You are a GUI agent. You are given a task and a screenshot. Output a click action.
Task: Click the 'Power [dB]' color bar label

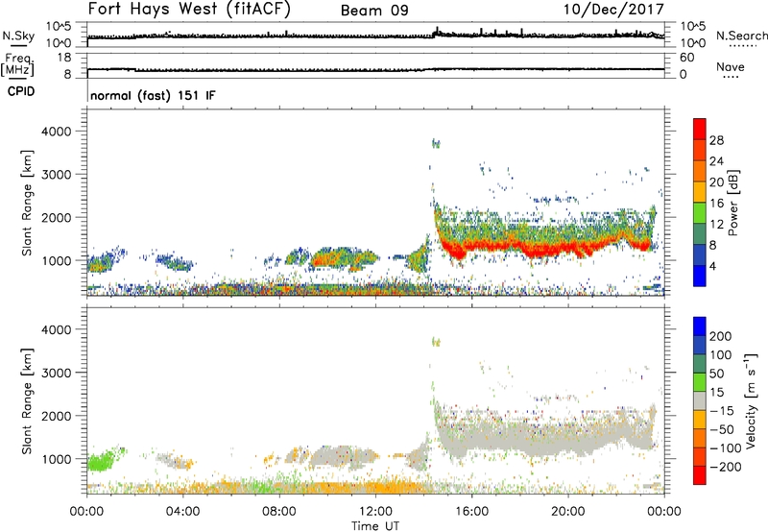[732, 203]
